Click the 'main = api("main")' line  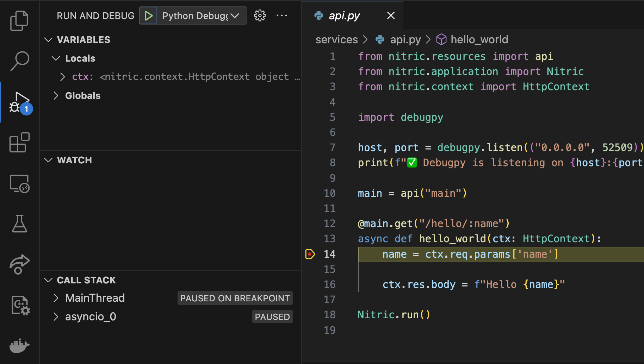[412, 193]
